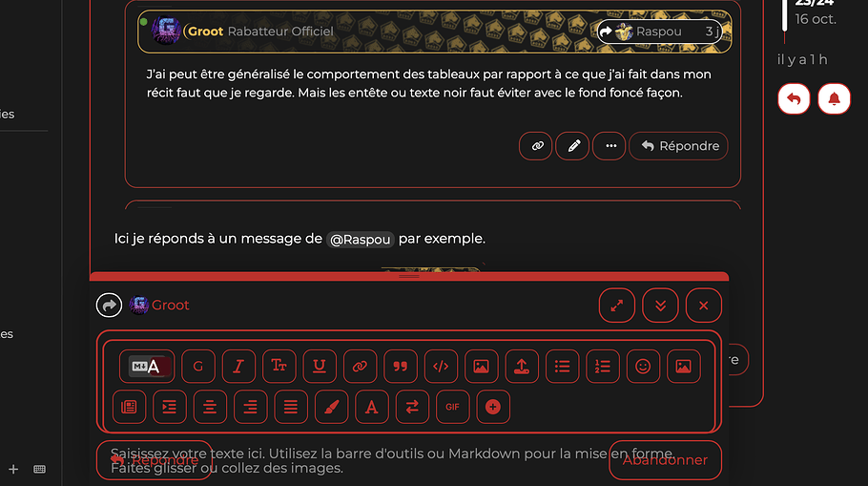Insert a hyperlink from the toolbar
Screen dimensions: 868x486
pyautogui.click(x=360, y=367)
